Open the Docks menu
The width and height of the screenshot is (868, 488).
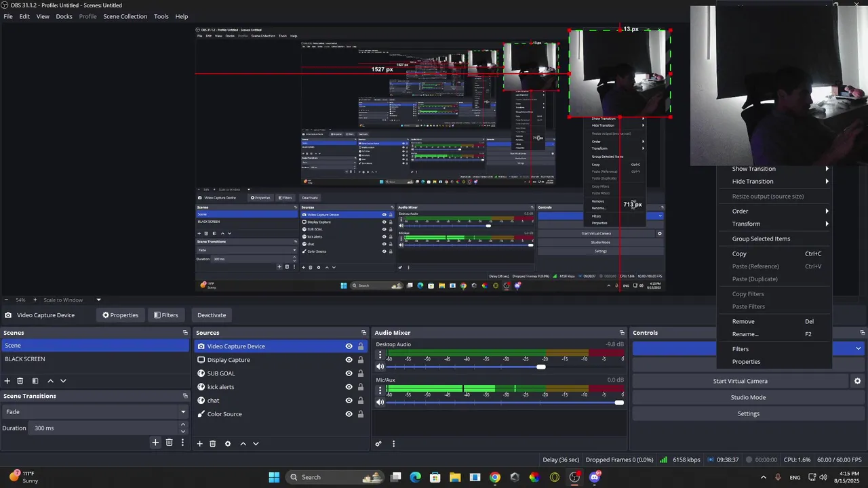64,16
